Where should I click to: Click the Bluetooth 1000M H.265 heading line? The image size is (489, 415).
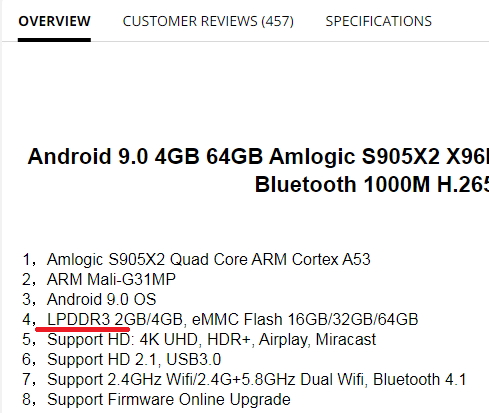point(372,184)
